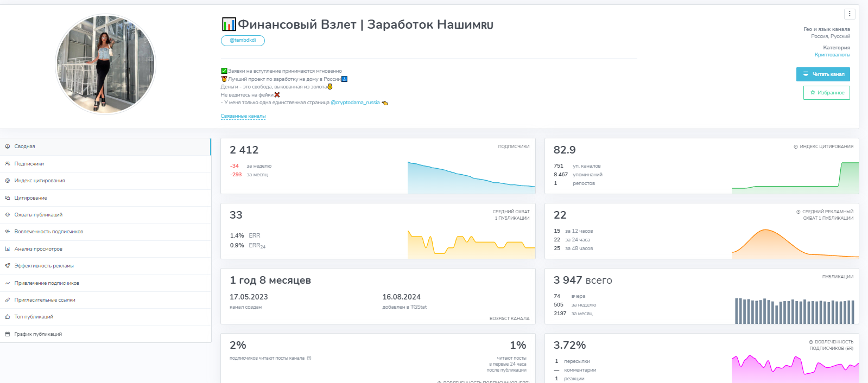Click the 2197 за месяц publications value
The width and height of the screenshot is (868, 383).
pos(560,314)
